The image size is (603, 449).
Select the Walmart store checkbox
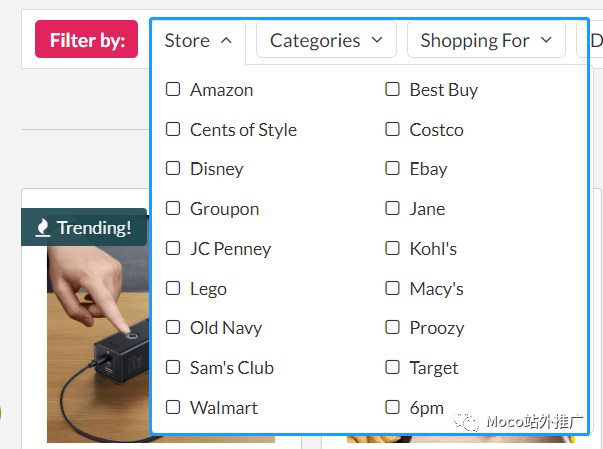tap(173, 407)
